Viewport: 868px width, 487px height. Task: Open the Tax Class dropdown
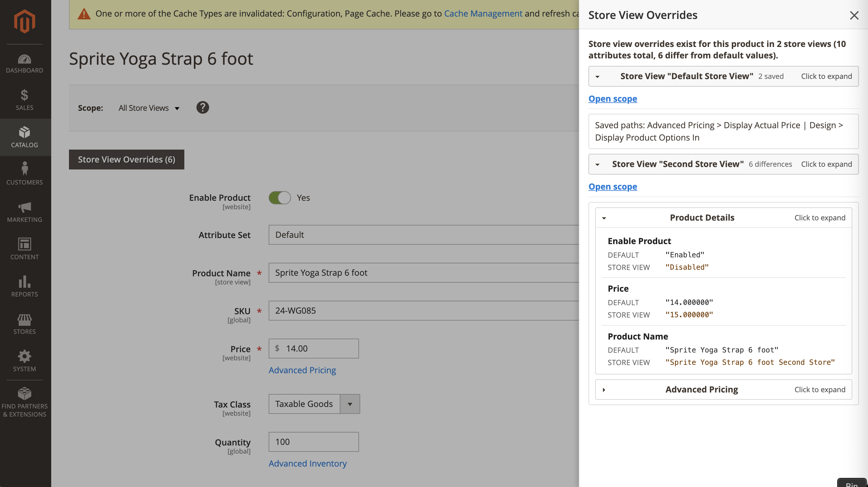(x=314, y=404)
